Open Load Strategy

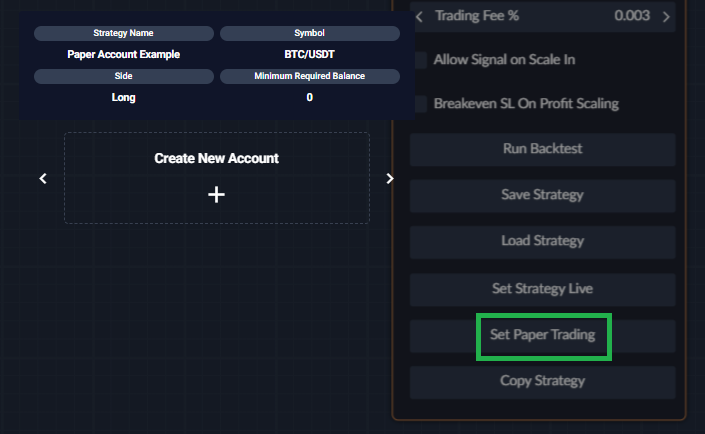pos(542,242)
